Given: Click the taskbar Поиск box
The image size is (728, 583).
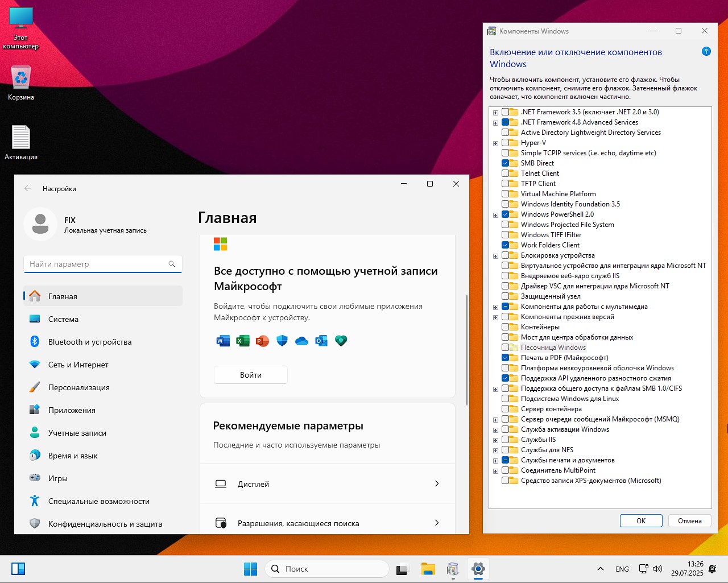Looking at the screenshot, I should point(327,569).
